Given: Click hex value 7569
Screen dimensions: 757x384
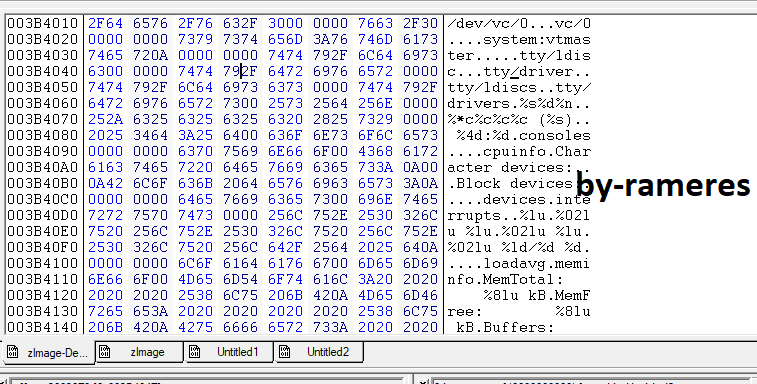Looking at the screenshot, I should [x=240, y=151].
